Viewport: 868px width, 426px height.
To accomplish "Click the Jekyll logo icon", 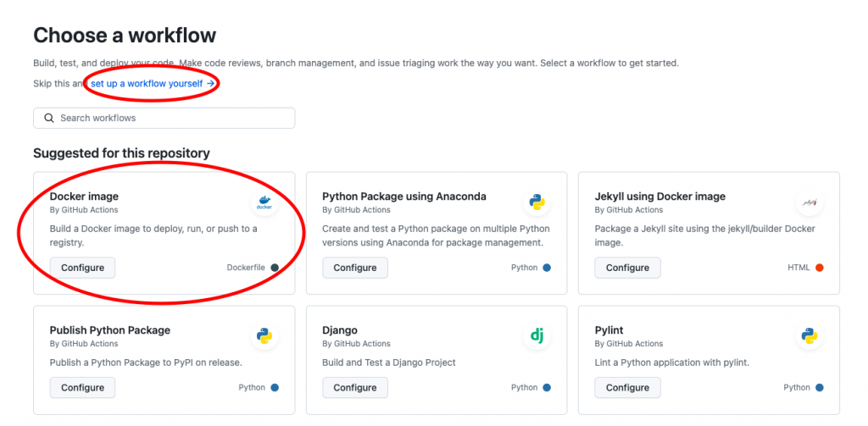I will pos(809,202).
